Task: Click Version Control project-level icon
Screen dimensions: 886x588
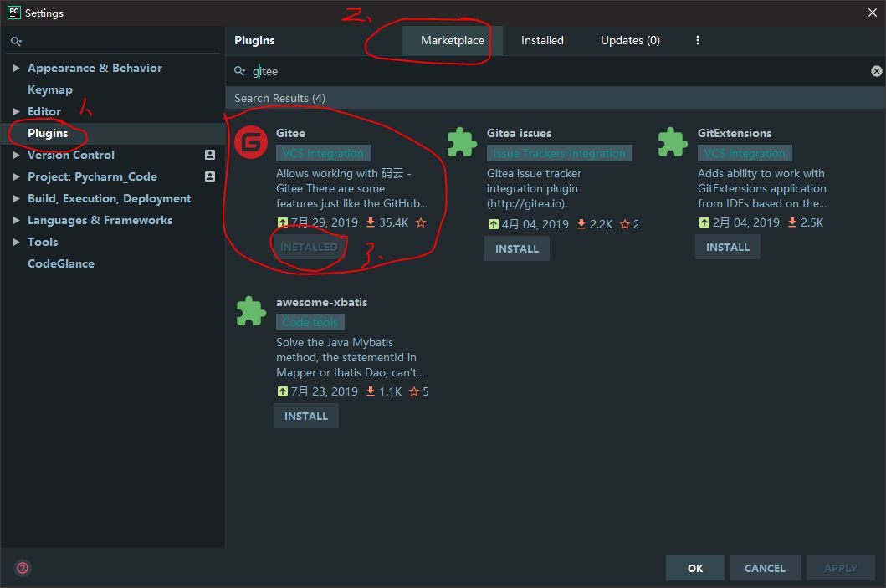Action: click(210, 155)
